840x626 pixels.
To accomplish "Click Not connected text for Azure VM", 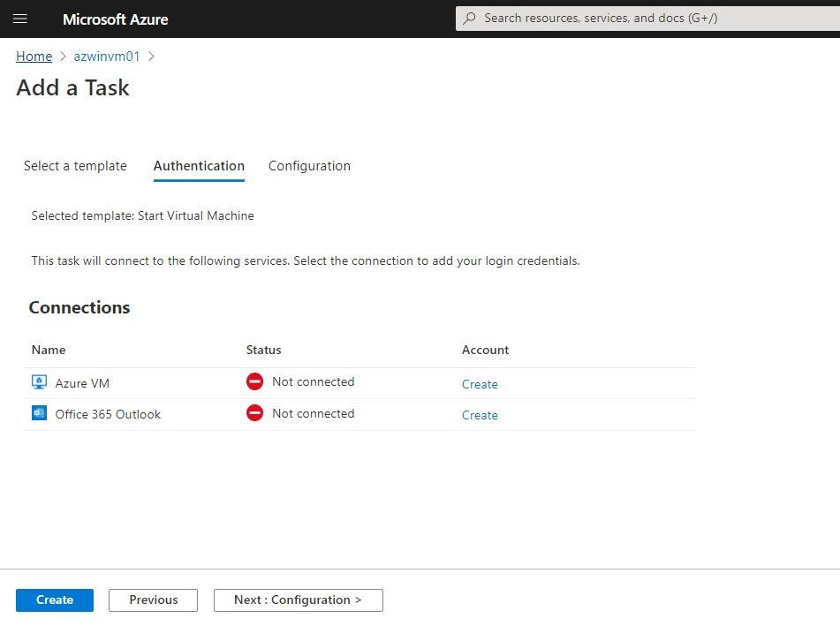I will pos(313,381).
